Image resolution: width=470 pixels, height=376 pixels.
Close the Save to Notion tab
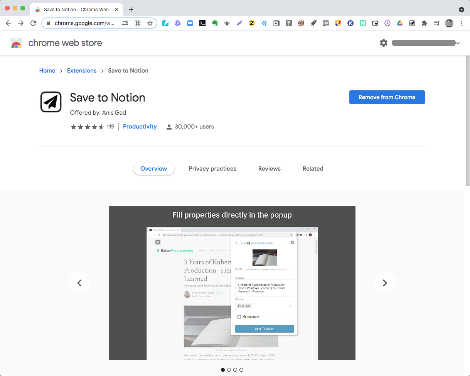[x=116, y=9]
